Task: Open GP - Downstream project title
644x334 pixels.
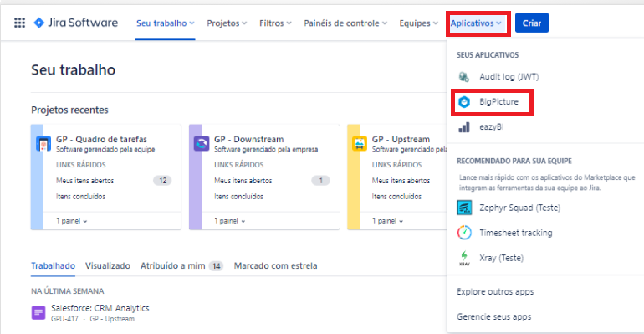Action: 249,139
